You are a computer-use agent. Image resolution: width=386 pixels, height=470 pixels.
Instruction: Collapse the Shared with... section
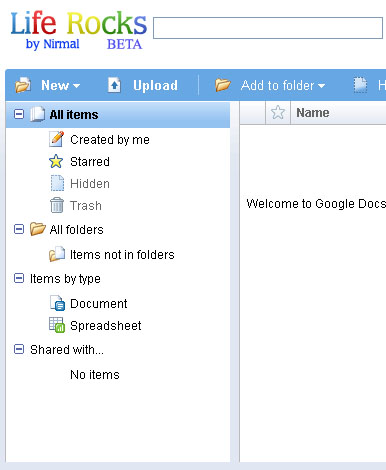click(x=19, y=349)
